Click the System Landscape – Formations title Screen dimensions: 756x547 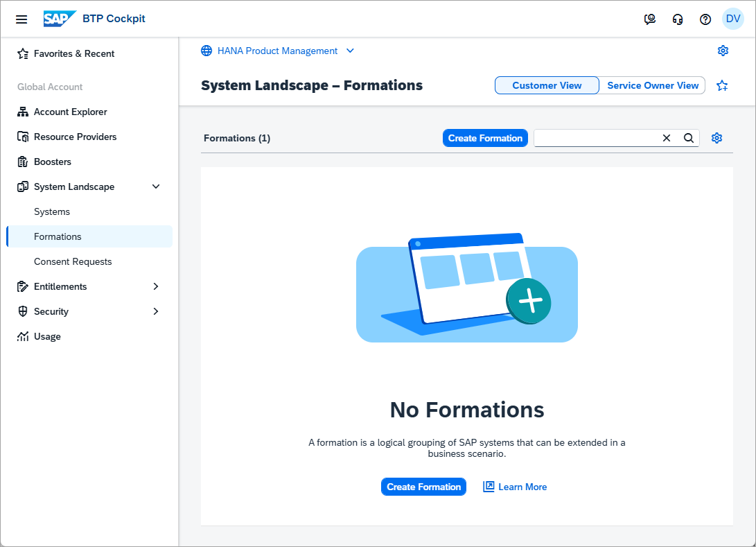pos(311,85)
